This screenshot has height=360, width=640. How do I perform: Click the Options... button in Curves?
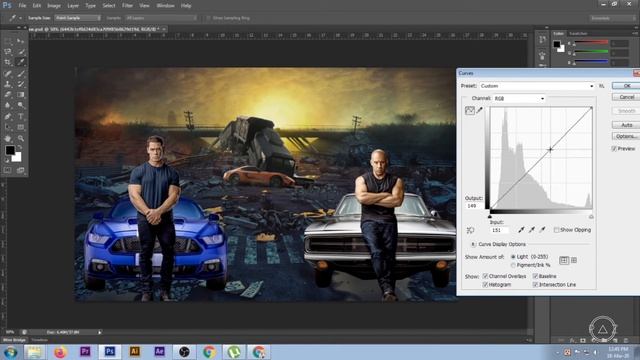point(627,136)
